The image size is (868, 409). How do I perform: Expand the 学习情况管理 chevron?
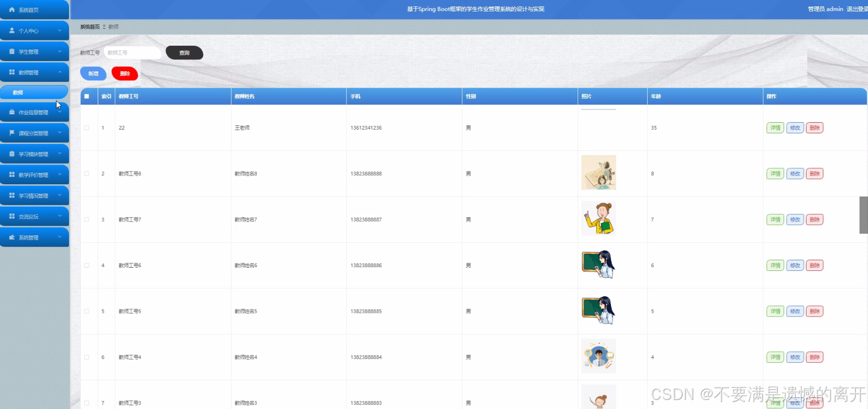(x=59, y=195)
